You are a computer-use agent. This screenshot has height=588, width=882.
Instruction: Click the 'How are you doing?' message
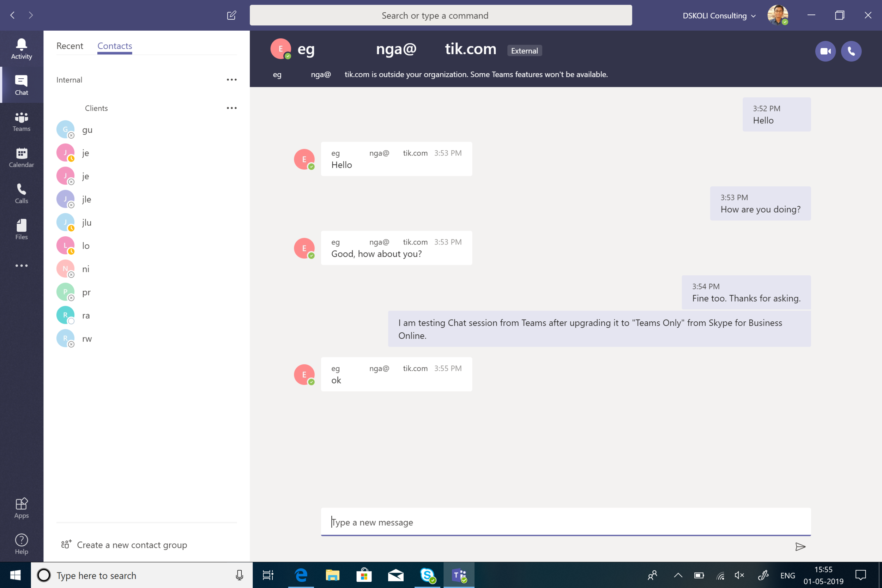(760, 204)
